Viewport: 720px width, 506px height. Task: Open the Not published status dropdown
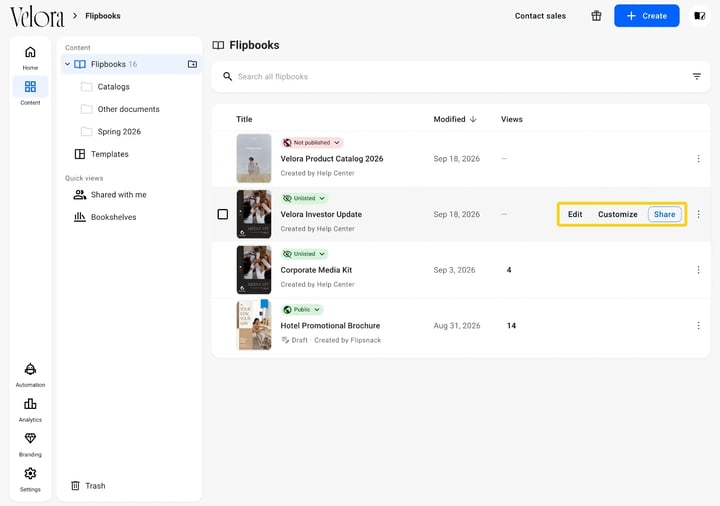[x=312, y=143]
